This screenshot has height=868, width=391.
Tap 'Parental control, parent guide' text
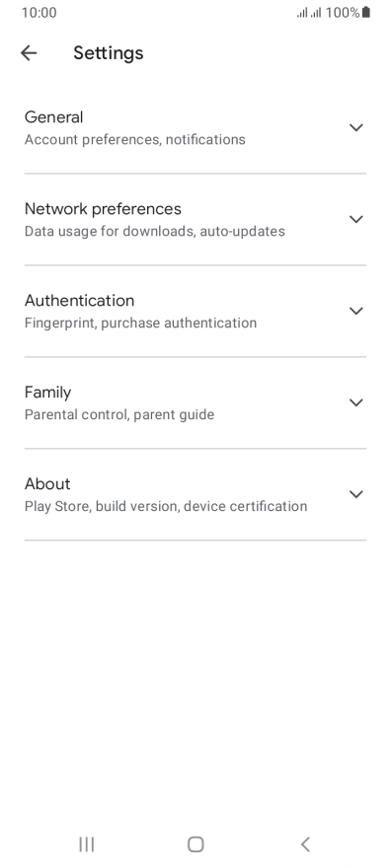(x=119, y=414)
